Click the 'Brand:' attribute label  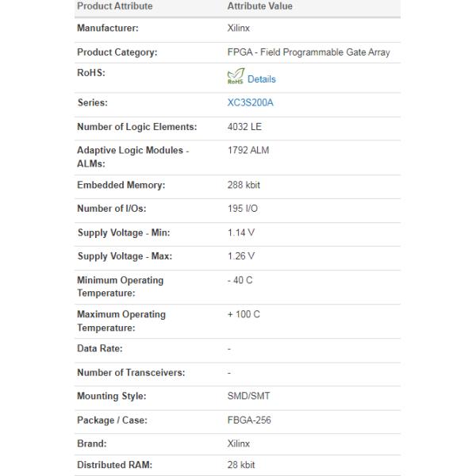[x=92, y=443]
